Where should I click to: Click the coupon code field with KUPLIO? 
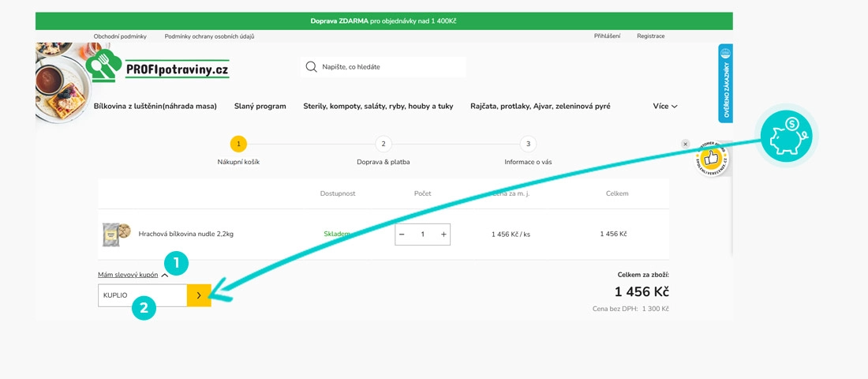pos(142,295)
